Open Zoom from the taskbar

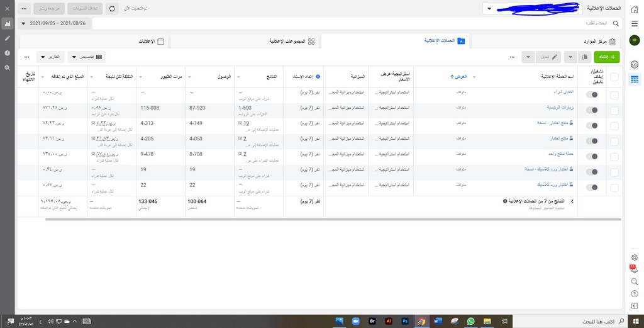click(355, 322)
